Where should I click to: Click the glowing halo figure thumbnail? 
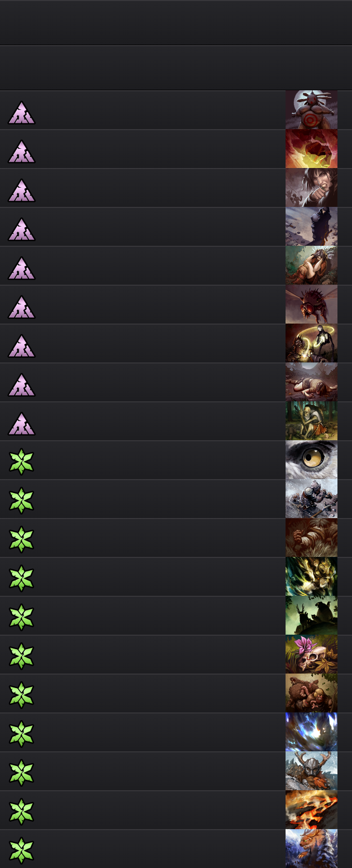coord(312,343)
